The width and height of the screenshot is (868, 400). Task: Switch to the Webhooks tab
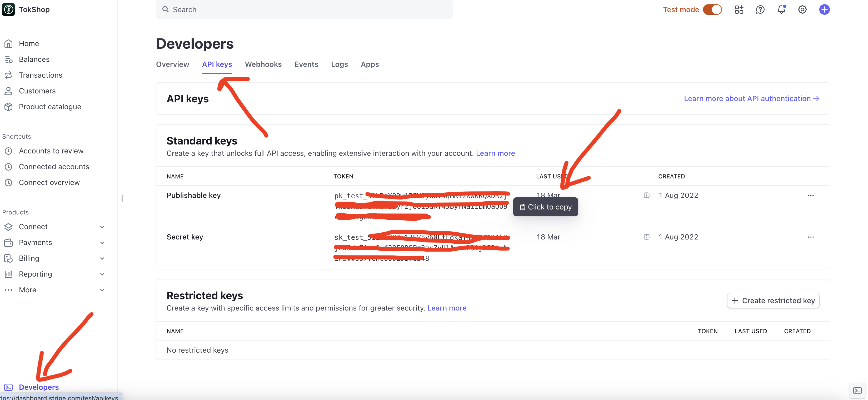(x=263, y=64)
